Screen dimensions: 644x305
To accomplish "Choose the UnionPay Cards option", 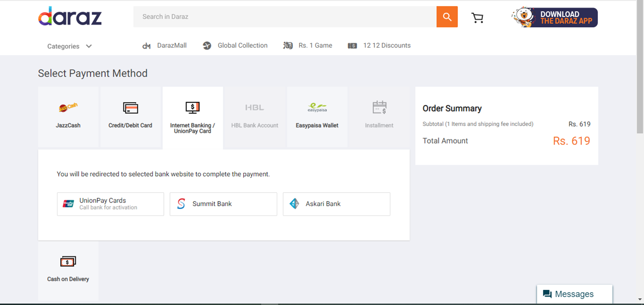I will point(110,204).
